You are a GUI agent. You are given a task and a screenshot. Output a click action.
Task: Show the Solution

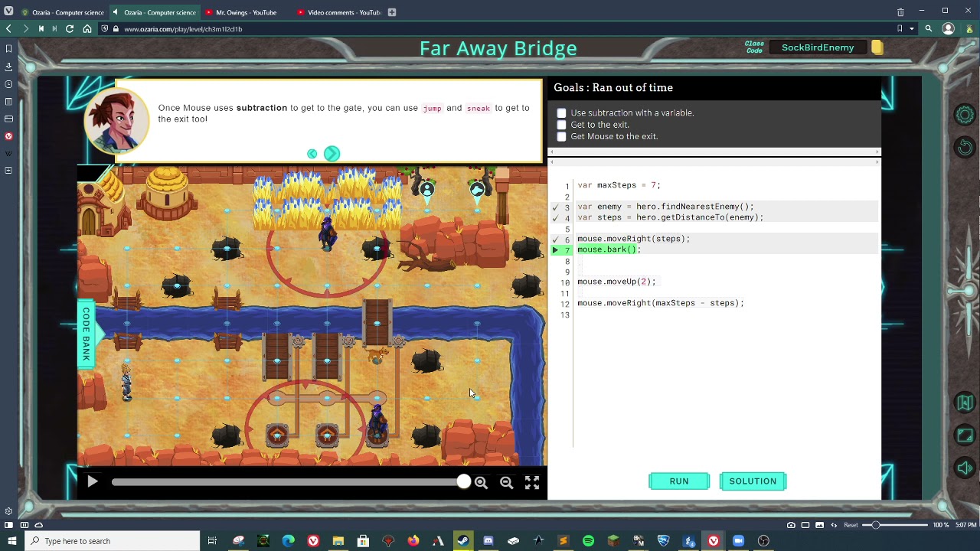pyautogui.click(x=753, y=481)
